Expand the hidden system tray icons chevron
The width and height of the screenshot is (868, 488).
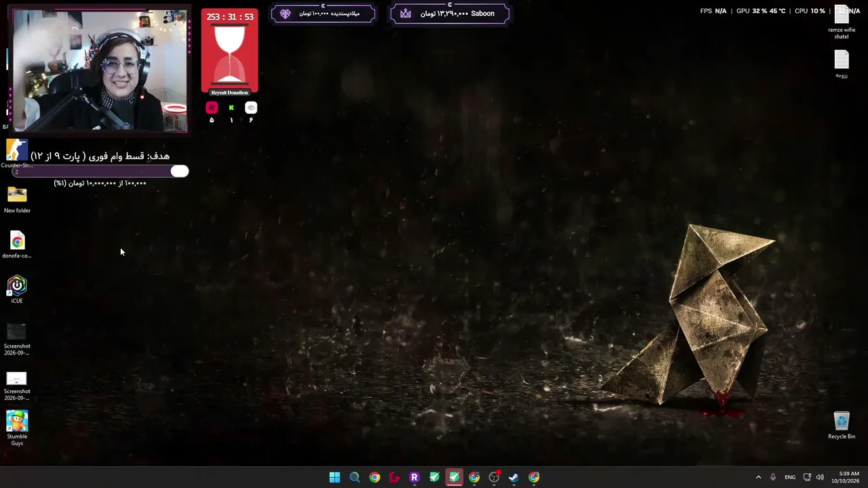758,477
